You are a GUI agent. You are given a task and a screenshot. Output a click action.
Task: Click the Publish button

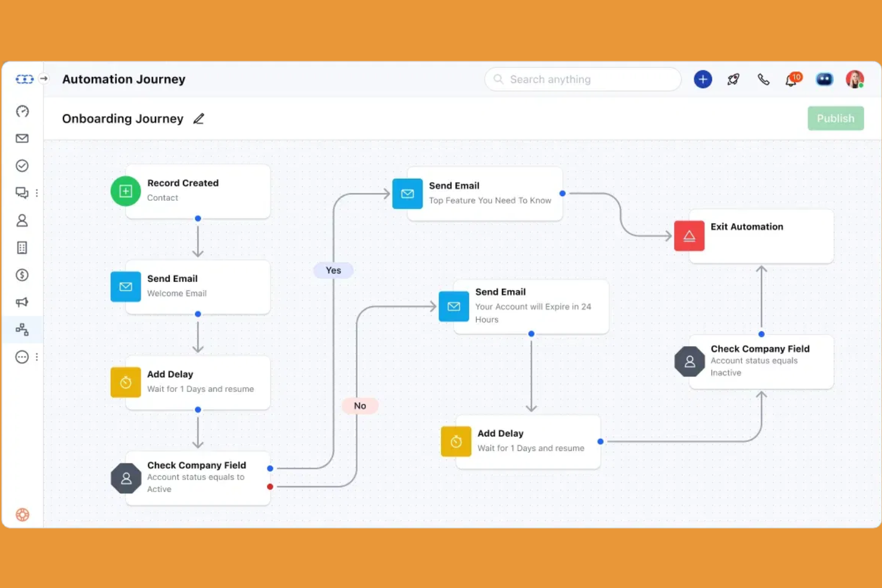coord(836,118)
